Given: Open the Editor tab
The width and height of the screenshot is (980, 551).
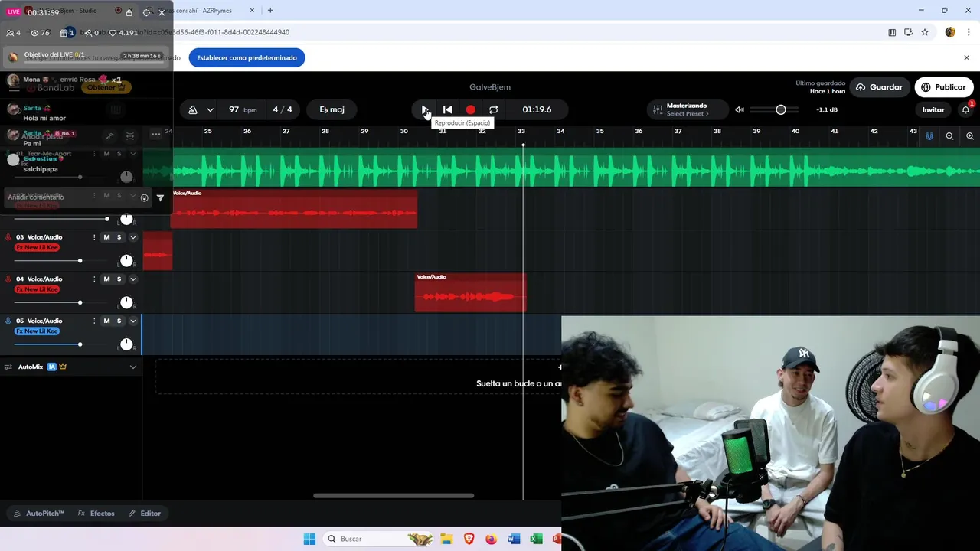Looking at the screenshot, I should tap(145, 514).
